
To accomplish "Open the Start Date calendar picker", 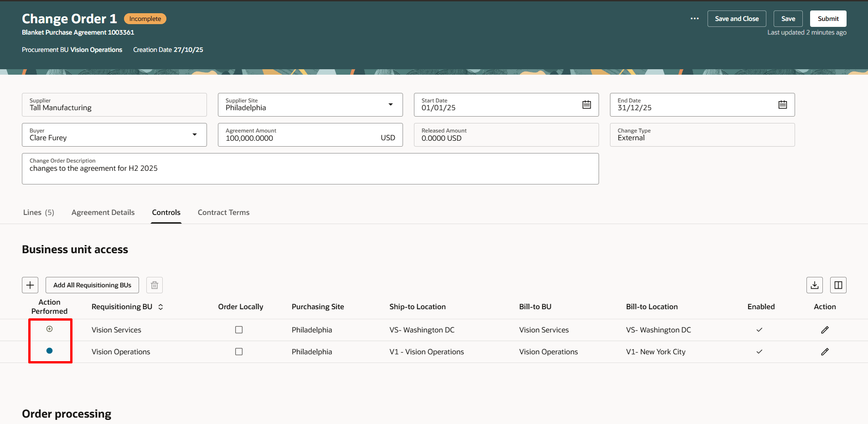I will click(586, 104).
